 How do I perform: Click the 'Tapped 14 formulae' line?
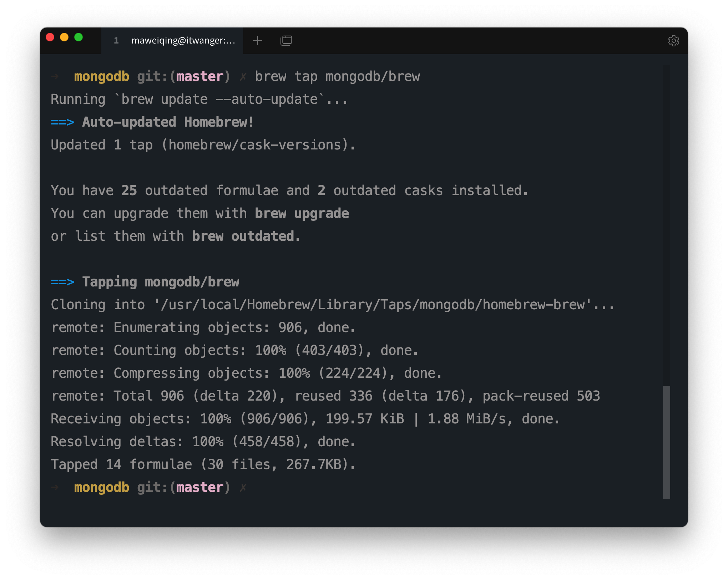(x=121, y=465)
